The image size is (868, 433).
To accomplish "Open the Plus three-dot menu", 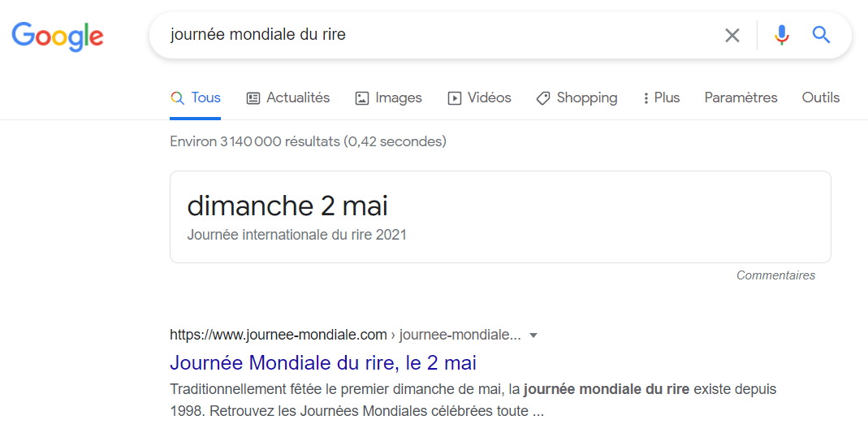I will click(x=662, y=98).
